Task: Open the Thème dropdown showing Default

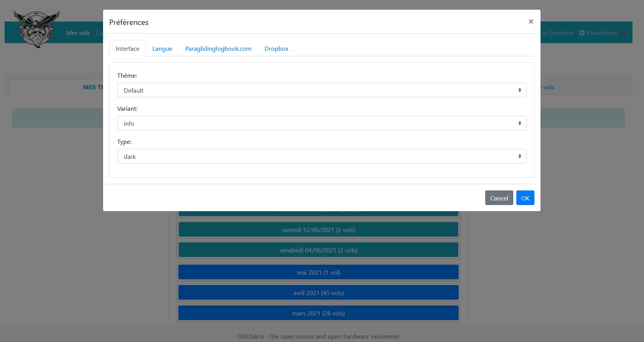Action: [321, 90]
